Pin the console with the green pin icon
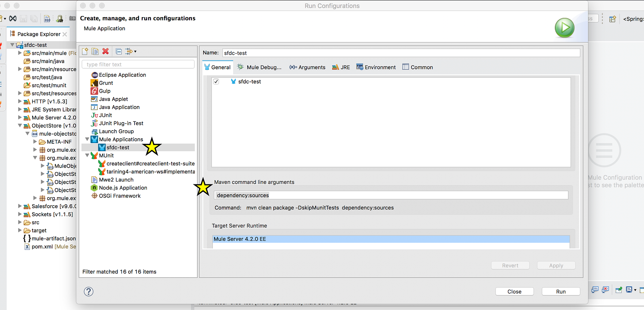The width and height of the screenshot is (644, 310). 618,290
